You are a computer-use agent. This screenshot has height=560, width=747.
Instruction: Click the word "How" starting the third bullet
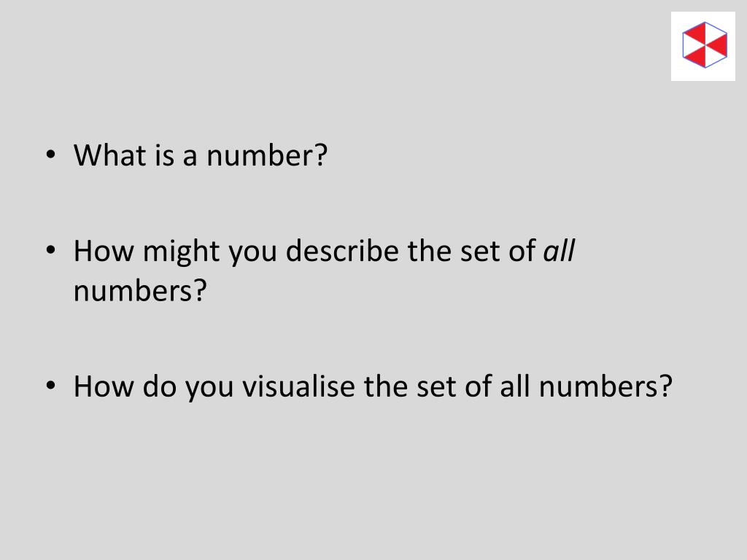pyautogui.click(x=104, y=386)
